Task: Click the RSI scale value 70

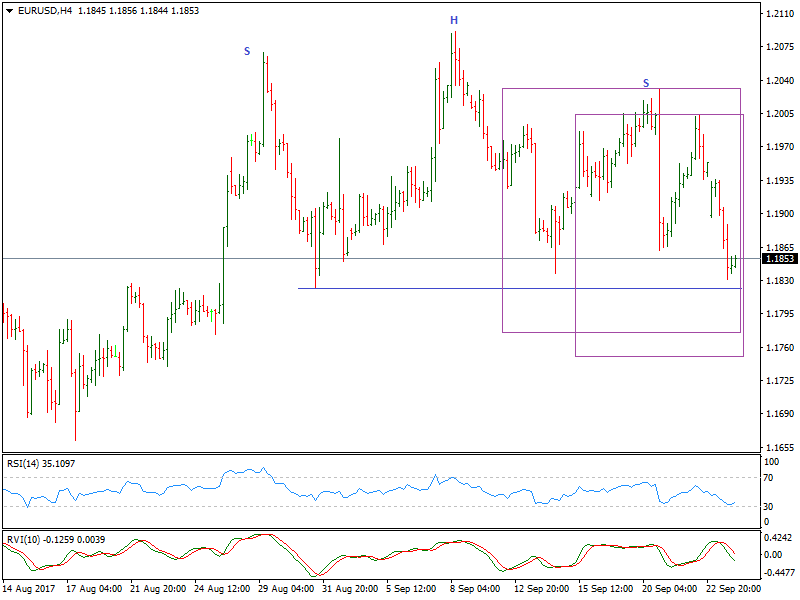Action: pyautogui.click(x=768, y=478)
